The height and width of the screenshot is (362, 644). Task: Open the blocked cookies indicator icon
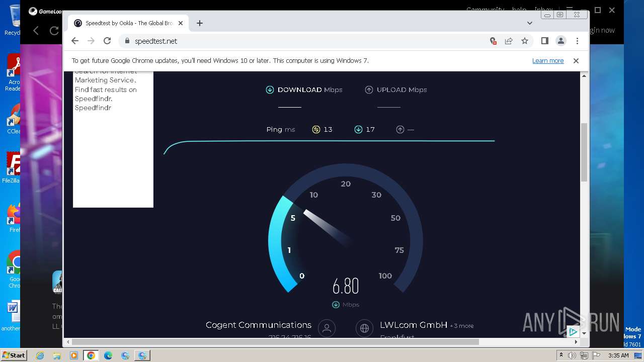[493, 41]
